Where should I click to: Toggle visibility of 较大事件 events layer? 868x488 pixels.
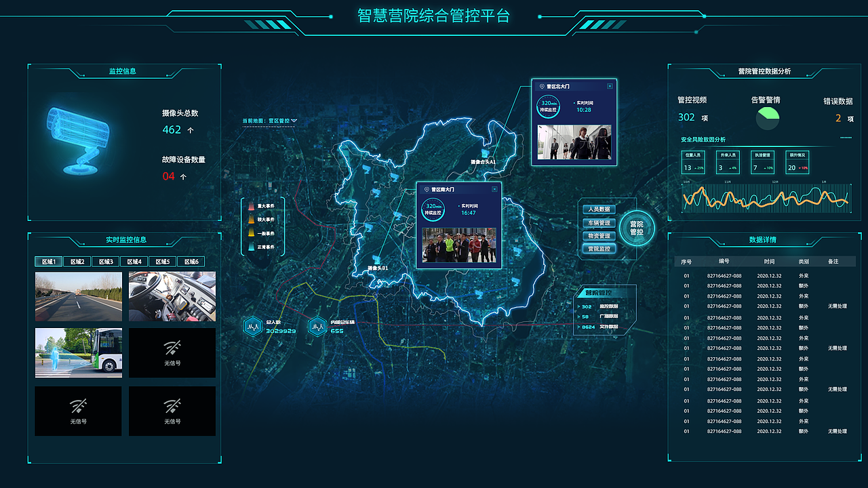point(251,219)
